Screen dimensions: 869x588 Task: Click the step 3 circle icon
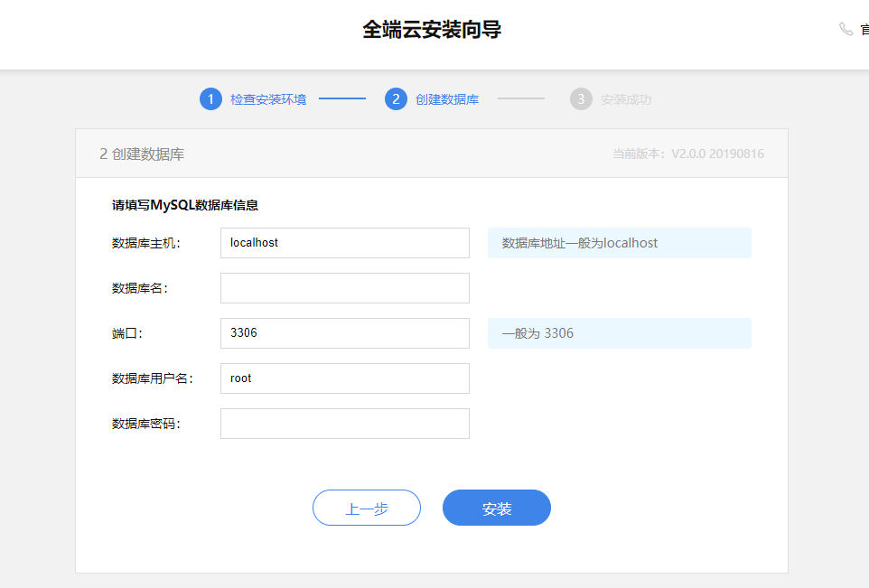[581, 99]
